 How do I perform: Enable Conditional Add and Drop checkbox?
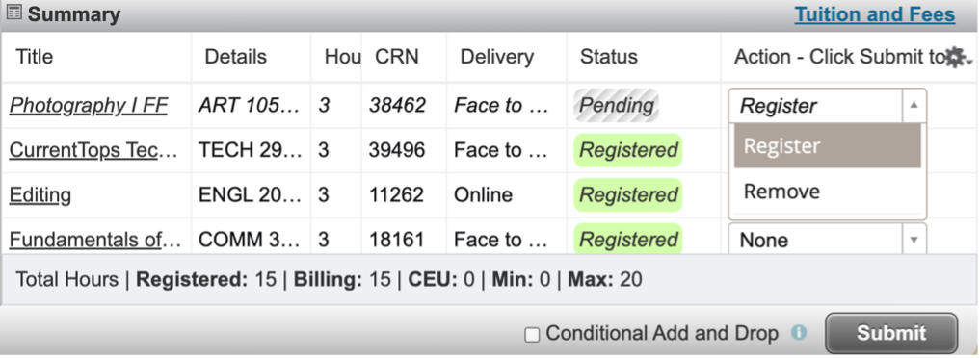pyautogui.click(x=532, y=335)
